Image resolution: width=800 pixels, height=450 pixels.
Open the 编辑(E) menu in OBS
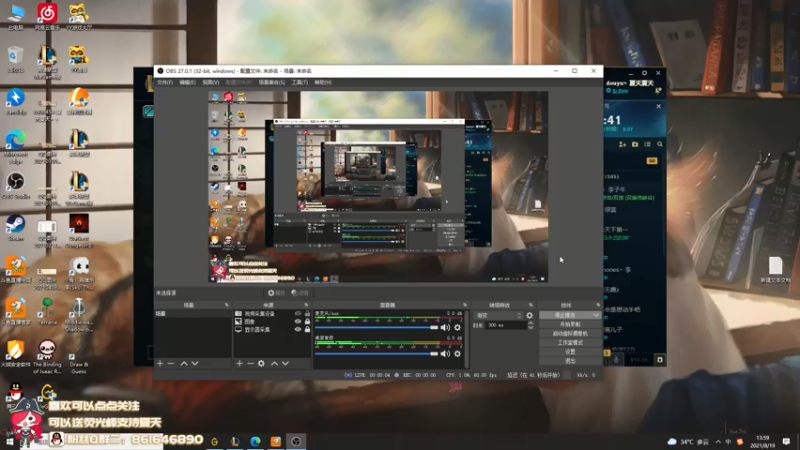click(x=187, y=82)
